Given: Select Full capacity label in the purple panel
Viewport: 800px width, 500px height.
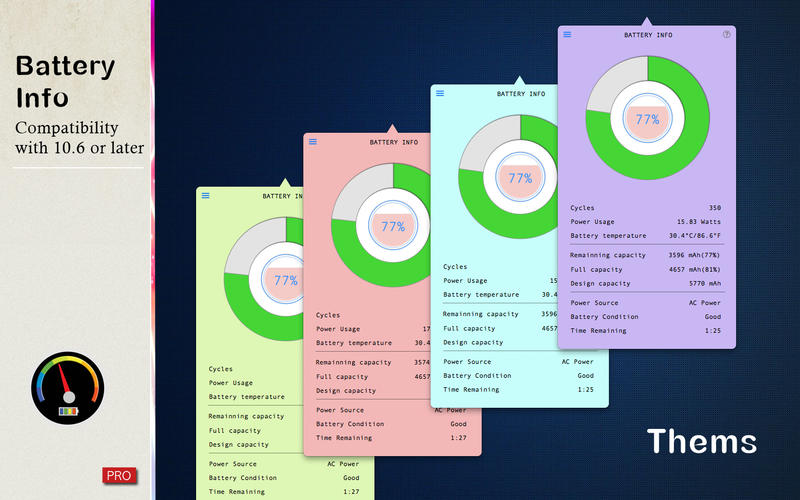Looking at the screenshot, I should point(596,269).
